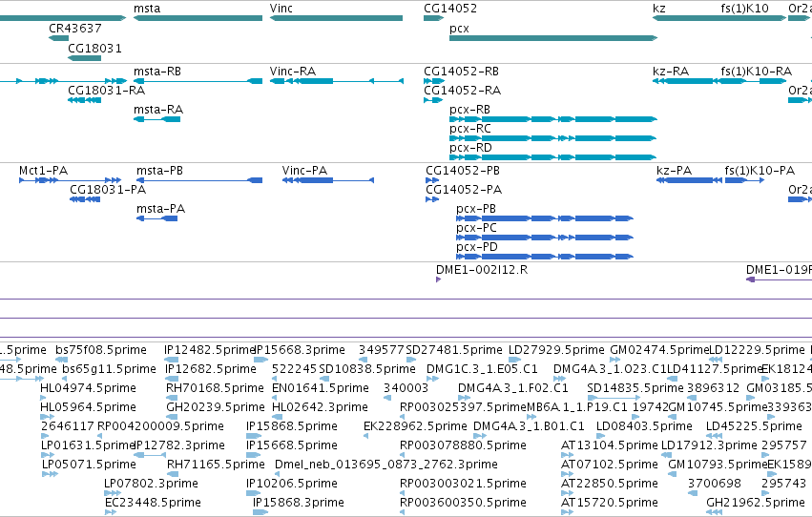Select the pcx-RC transcript track
Image resolution: width=812 pixels, height=517 pixels.
[553, 138]
